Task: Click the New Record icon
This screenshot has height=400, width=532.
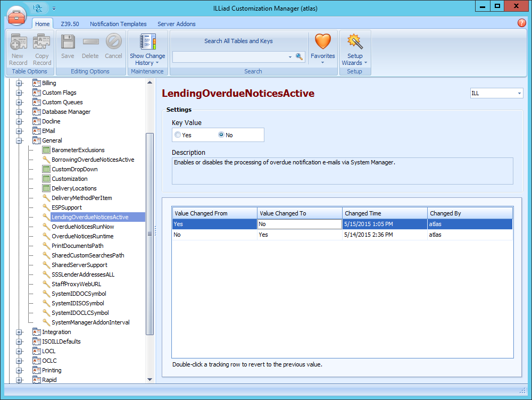Action: pyautogui.click(x=18, y=42)
